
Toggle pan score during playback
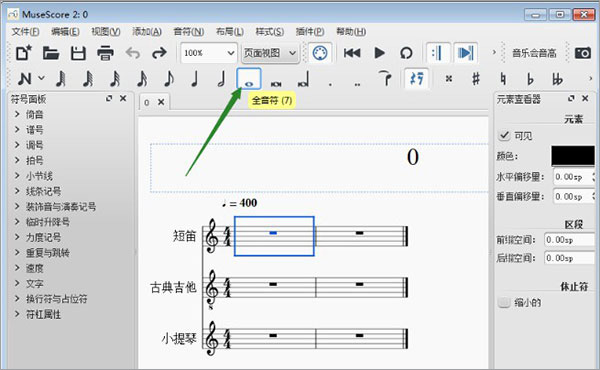click(466, 53)
